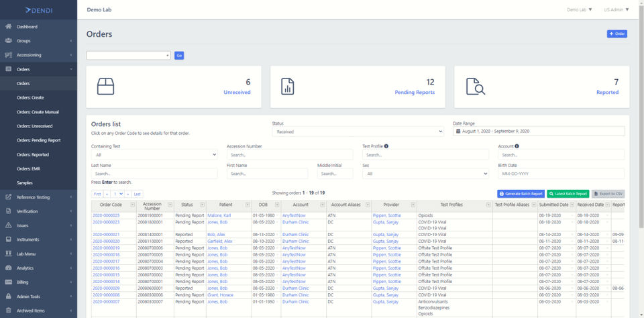Click the Verification document icon
The width and height of the screenshot is (644, 318).
click(x=8, y=211)
